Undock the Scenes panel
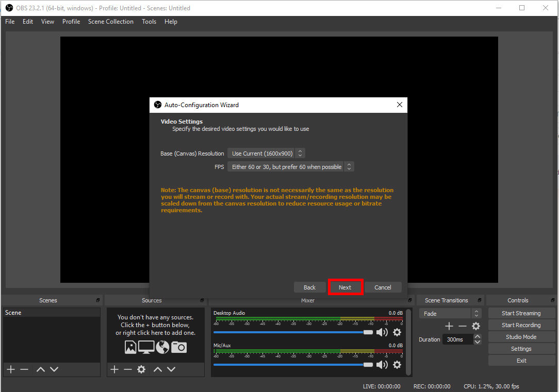The image size is (559, 392). point(98,300)
